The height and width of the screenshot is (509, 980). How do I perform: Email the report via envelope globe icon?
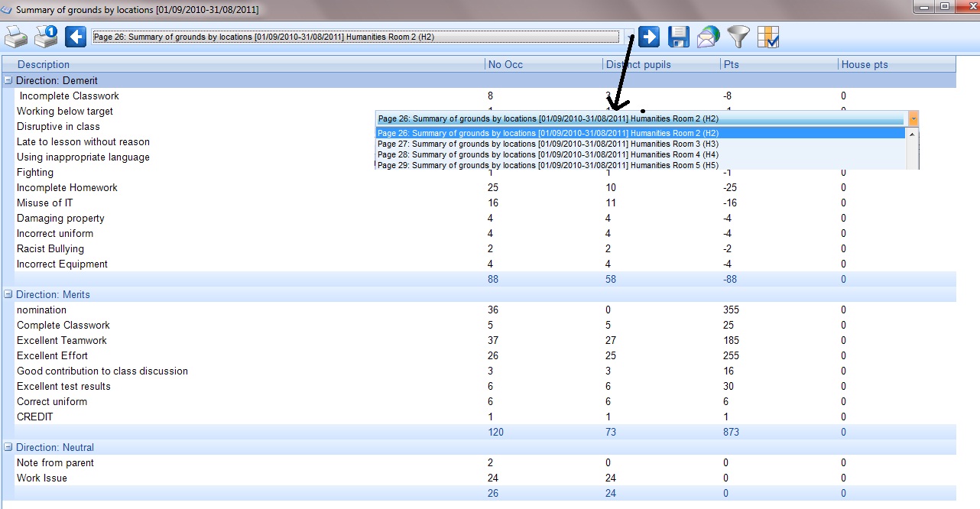709,36
